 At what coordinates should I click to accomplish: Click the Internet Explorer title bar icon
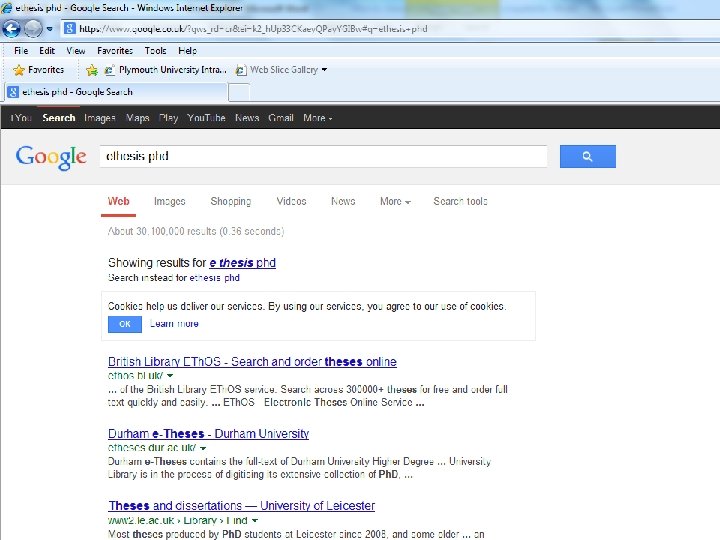pos(6,7)
